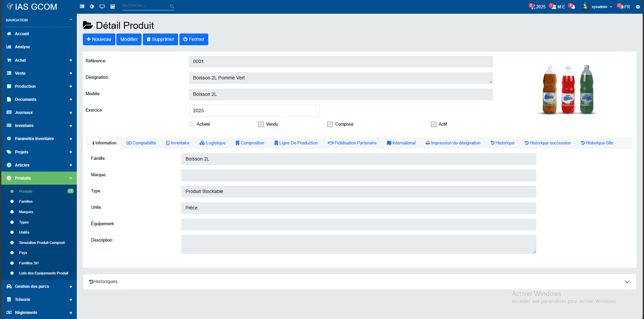The height and width of the screenshot is (319, 644).
Task: Open notifications via the bell icon
Action: [x=573, y=6]
